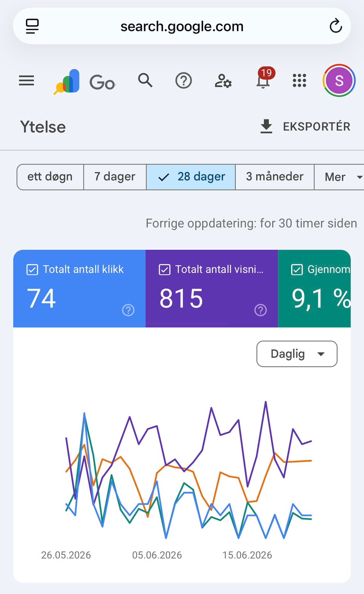
Task: Show help for the 815 impressions card
Action: point(260,310)
